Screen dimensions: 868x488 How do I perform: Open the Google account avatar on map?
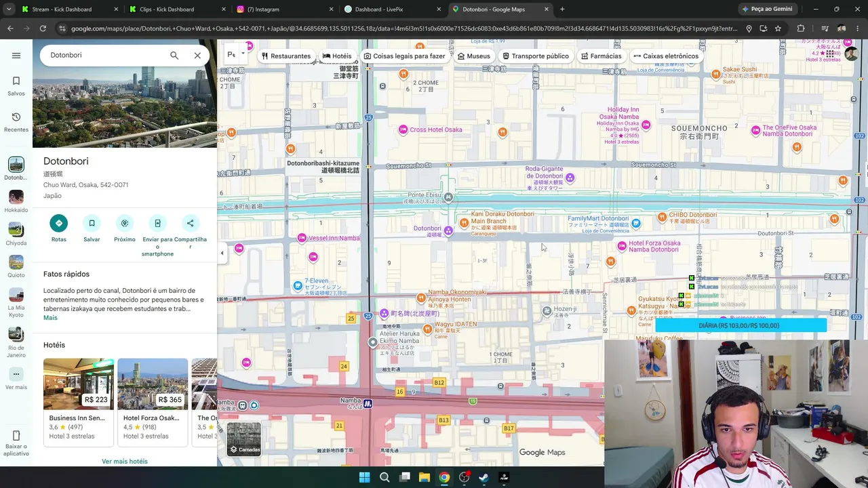851,54
